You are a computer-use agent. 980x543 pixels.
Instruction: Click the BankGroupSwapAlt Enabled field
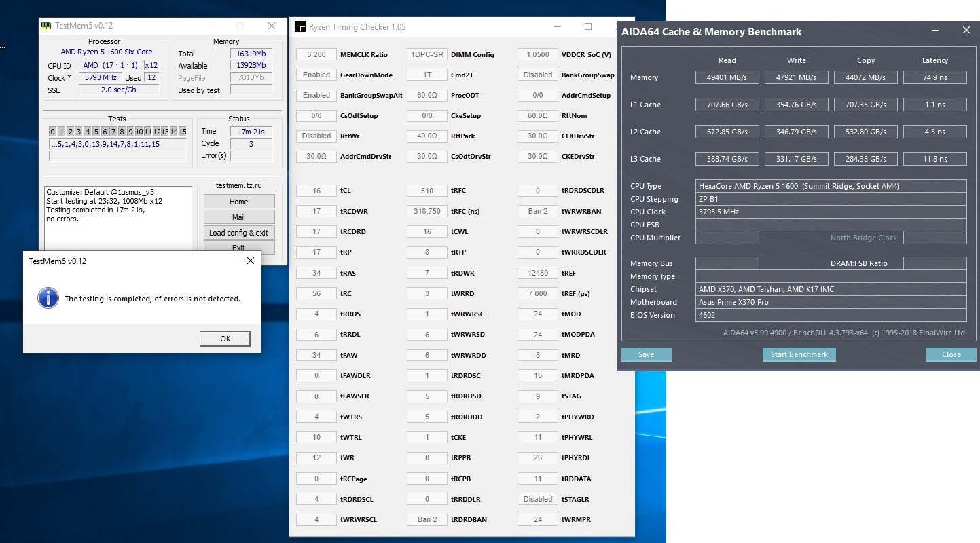pos(316,95)
